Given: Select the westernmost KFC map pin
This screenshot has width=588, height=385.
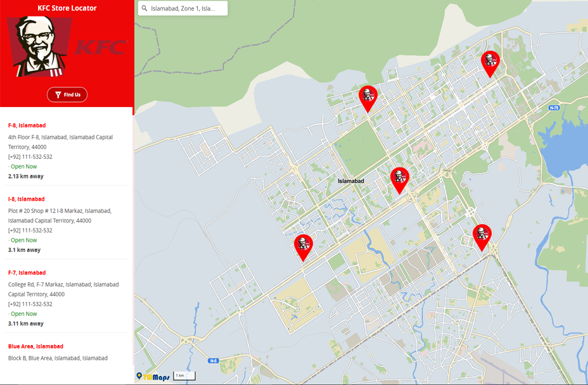Looking at the screenshot, I should (x=304, y=246).
